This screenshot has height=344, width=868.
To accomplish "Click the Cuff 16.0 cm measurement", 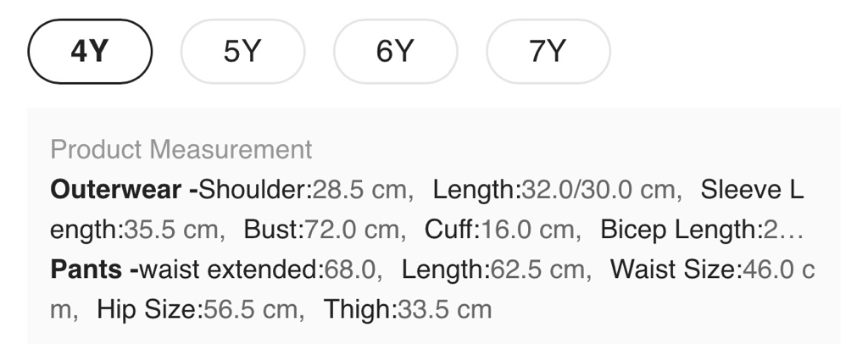I will point(502,230).
